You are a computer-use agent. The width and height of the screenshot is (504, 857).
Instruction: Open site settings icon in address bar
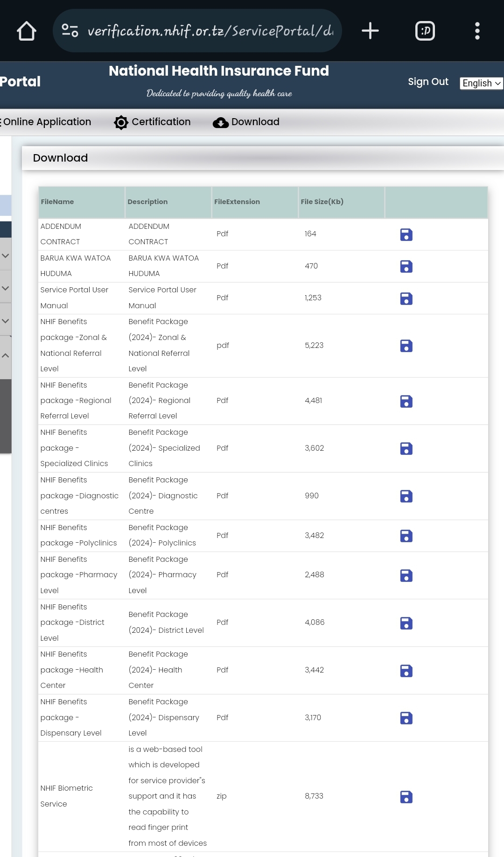pyautogui.click(x=70, y=30)
